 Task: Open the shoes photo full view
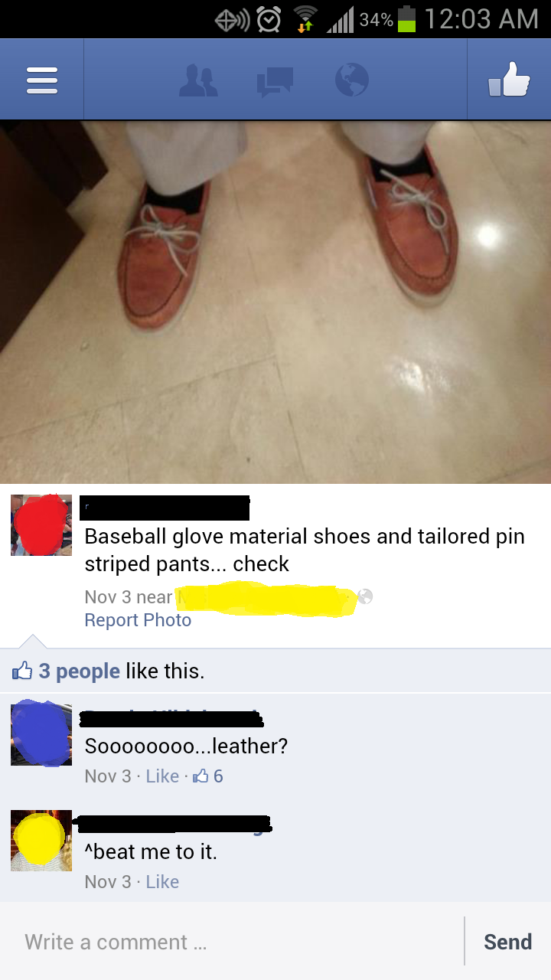click(x=275, y=302)
